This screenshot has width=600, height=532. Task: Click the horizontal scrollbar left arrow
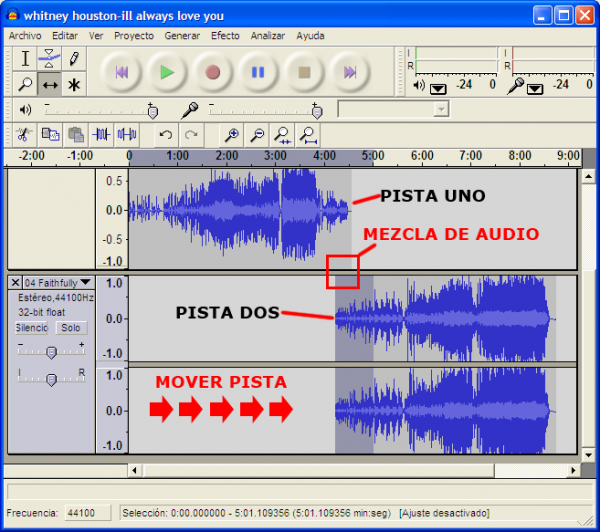[x=134, y=470]
